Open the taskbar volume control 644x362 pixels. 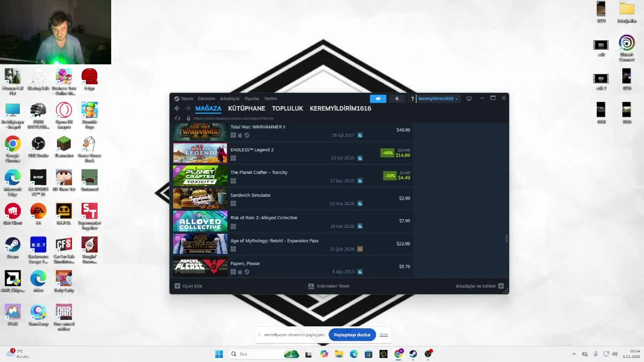[614, 354]
